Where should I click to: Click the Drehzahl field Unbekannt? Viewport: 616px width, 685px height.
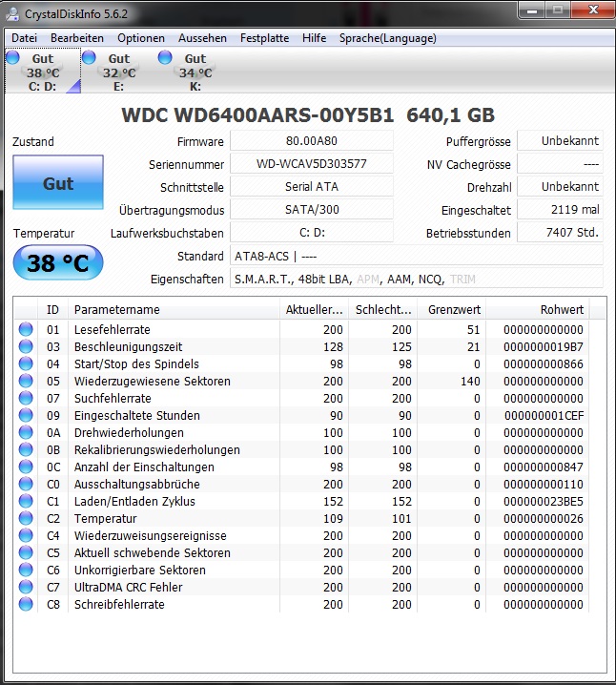(x=560, y=187)
